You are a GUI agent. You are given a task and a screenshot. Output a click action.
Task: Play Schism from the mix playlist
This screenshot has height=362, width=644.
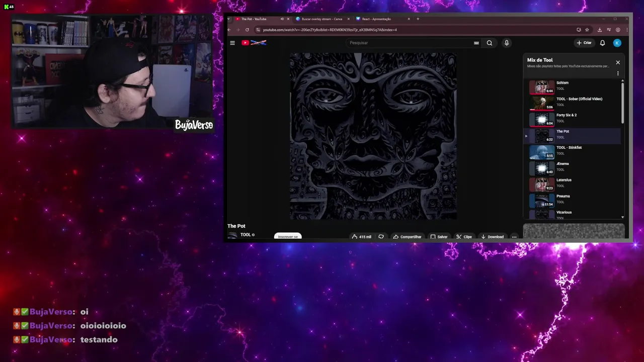[x=573, y=87]
